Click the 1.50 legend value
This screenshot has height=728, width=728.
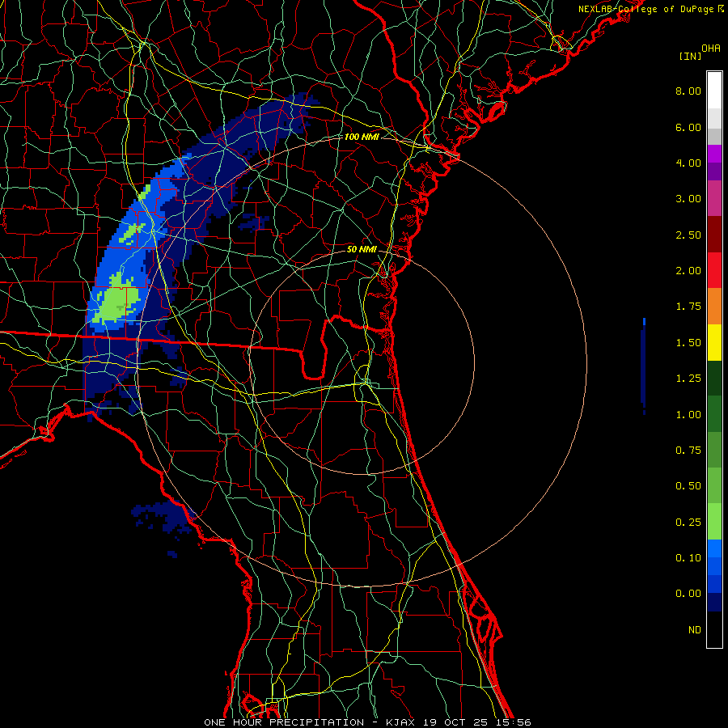point(688,343)
